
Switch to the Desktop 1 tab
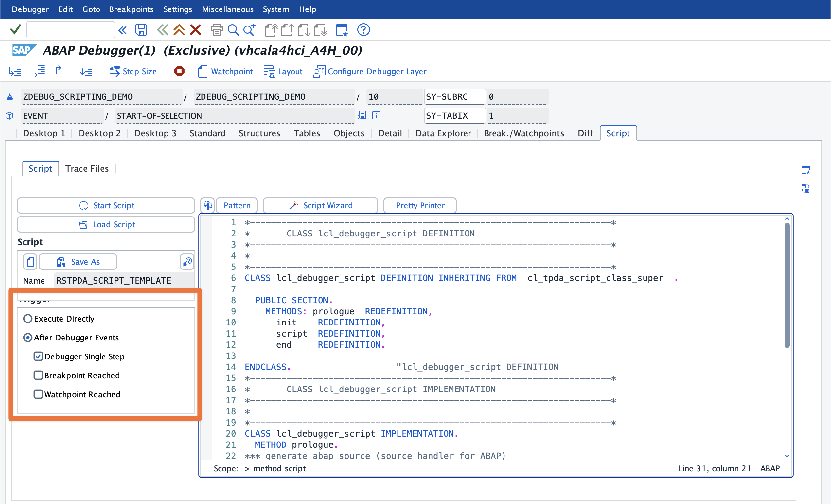tap(44, 133)
